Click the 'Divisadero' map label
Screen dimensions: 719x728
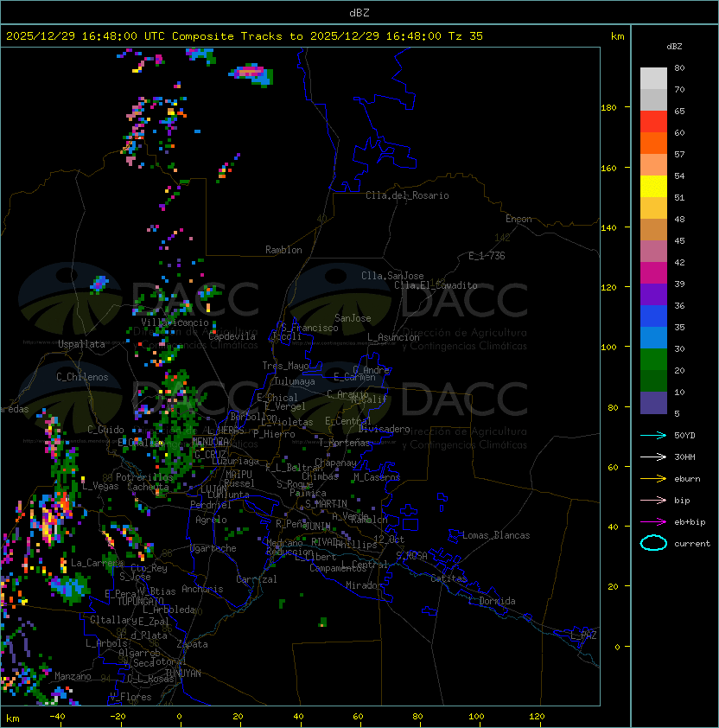tap(384, 429)
